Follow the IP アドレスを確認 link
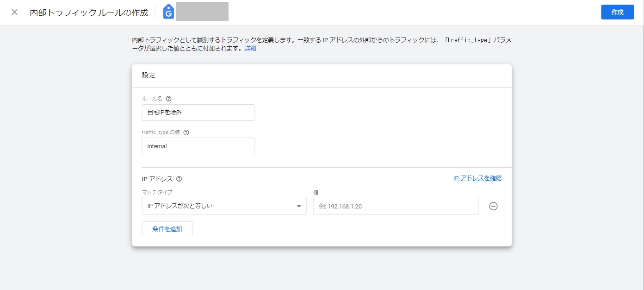Screen dimensions: 644x290 click(x=477, y=178)
